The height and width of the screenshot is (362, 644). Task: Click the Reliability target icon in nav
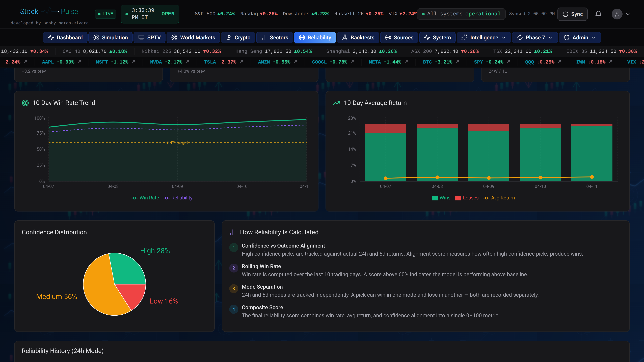pyautogui.click(x=302, y=38)
